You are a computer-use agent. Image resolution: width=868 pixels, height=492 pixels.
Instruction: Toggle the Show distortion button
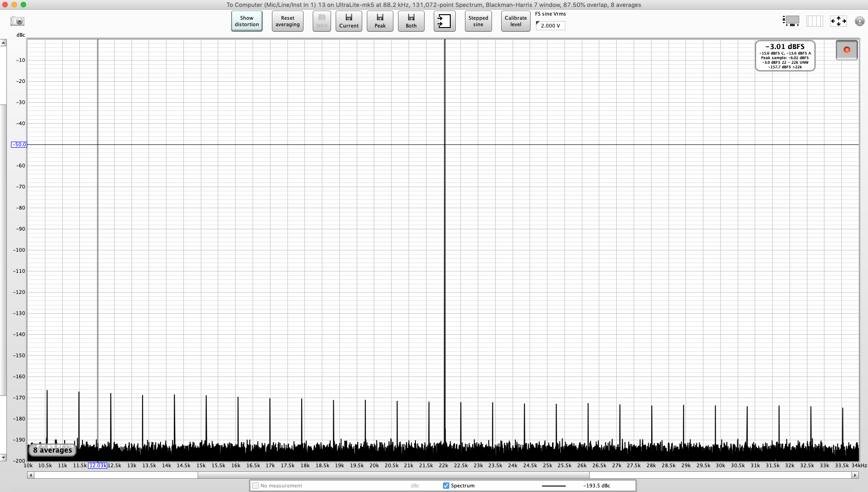247,21
